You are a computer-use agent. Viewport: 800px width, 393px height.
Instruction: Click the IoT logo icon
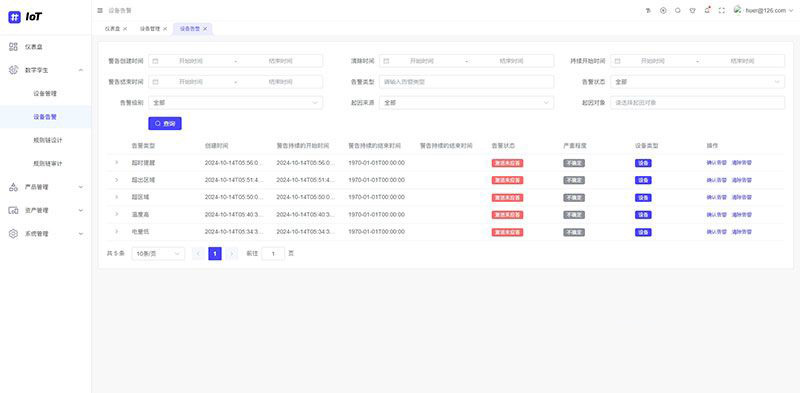point(14,17)
